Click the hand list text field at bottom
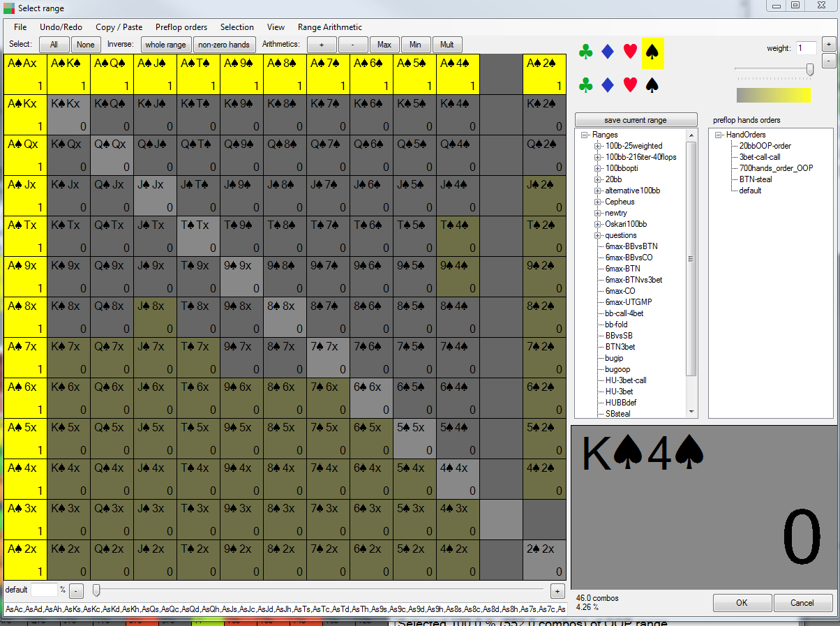Viewport: 840px width, 626px height. coord(285,609)
